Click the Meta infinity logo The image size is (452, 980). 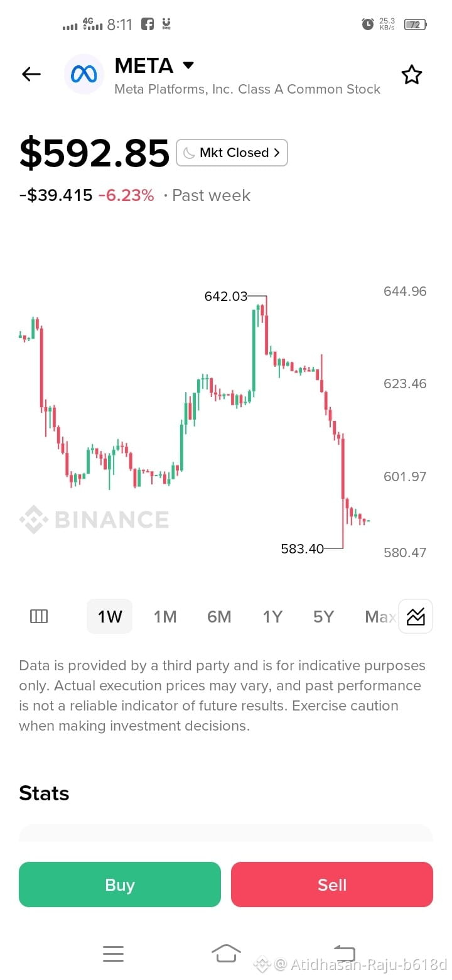[x=84, y=75]
